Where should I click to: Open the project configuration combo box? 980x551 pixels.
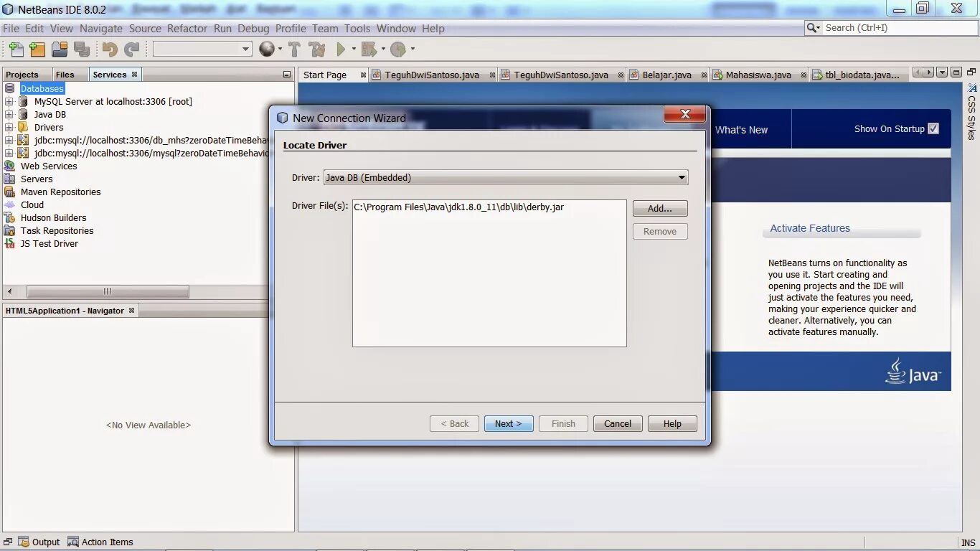[x=202, y=49]
